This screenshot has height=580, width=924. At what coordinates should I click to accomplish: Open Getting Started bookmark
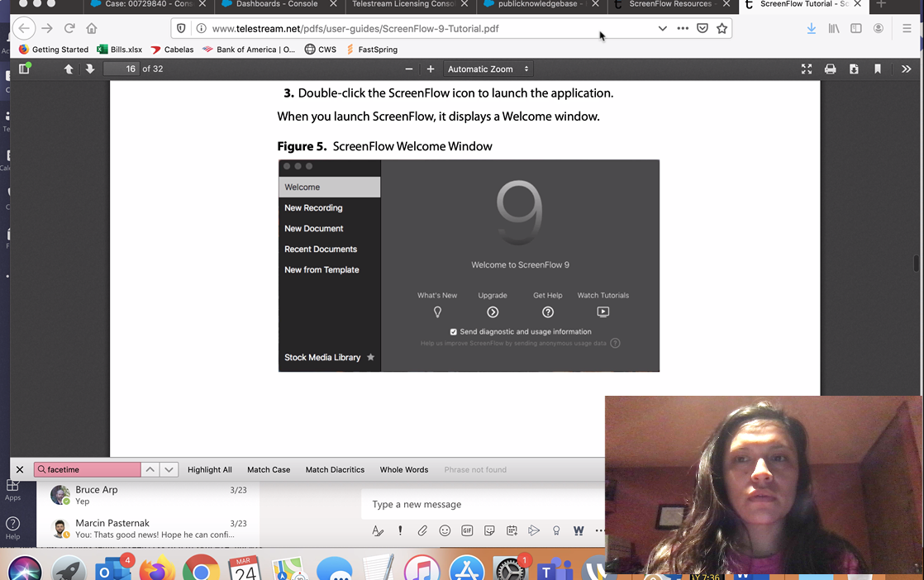(x=54, y=50)
